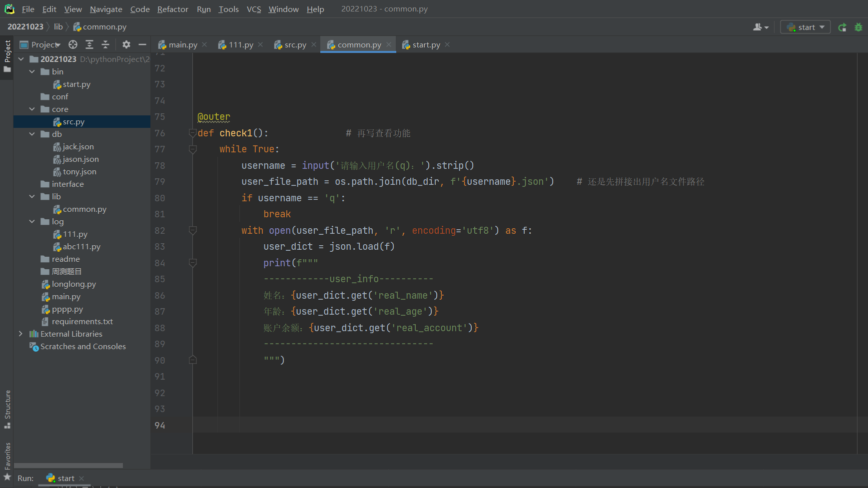Screen dimensions: 868x488
Task: Click the green Rerun icon in toolbar
Action: coord(843,27)
